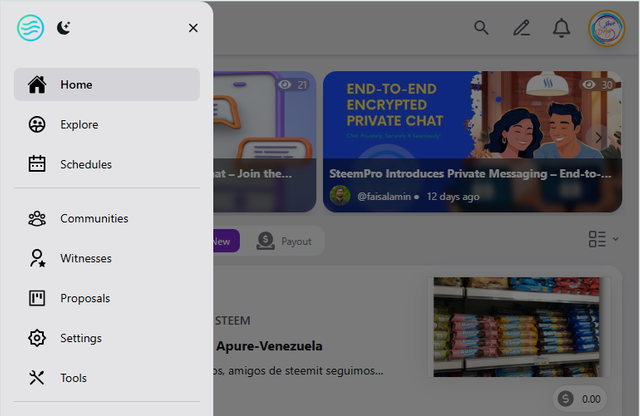Open the partially visible chat card titled 'Join the...'

[264, 142]
